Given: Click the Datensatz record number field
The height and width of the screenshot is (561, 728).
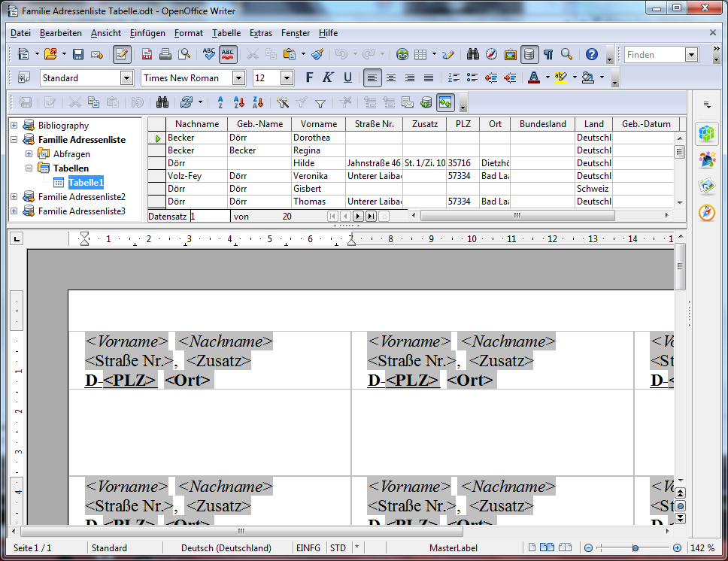Looking at the screenshot, I should [210, 216].
